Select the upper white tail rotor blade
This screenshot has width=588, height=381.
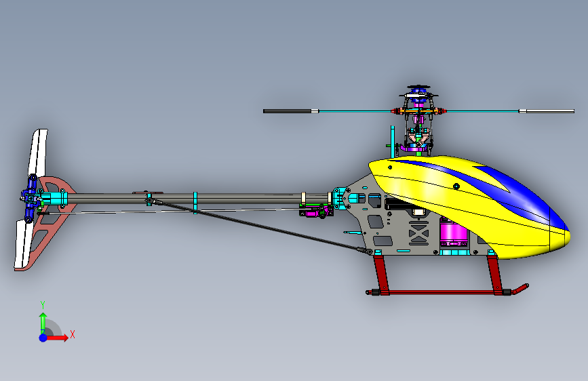pyautogui.click(x=39, y=152)
